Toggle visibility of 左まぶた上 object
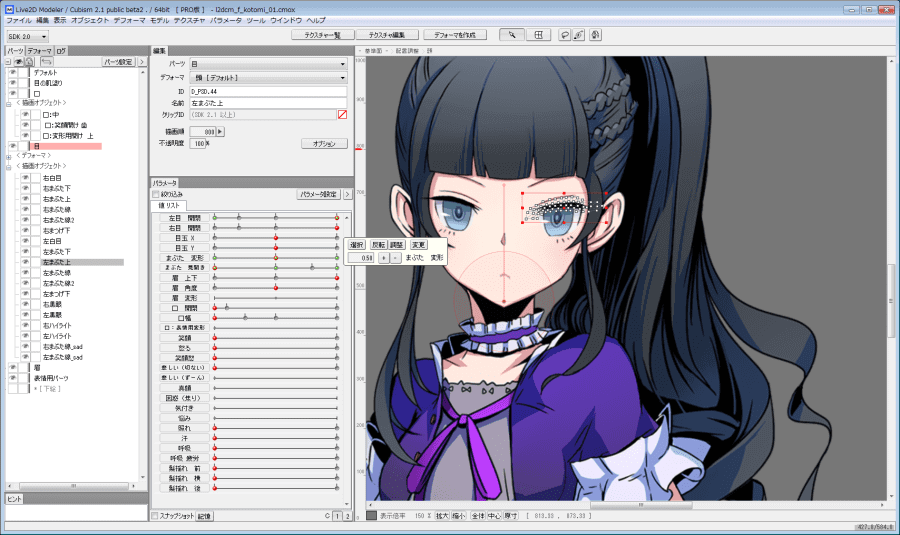Screen dimensions: 900x535 [25, 262]
